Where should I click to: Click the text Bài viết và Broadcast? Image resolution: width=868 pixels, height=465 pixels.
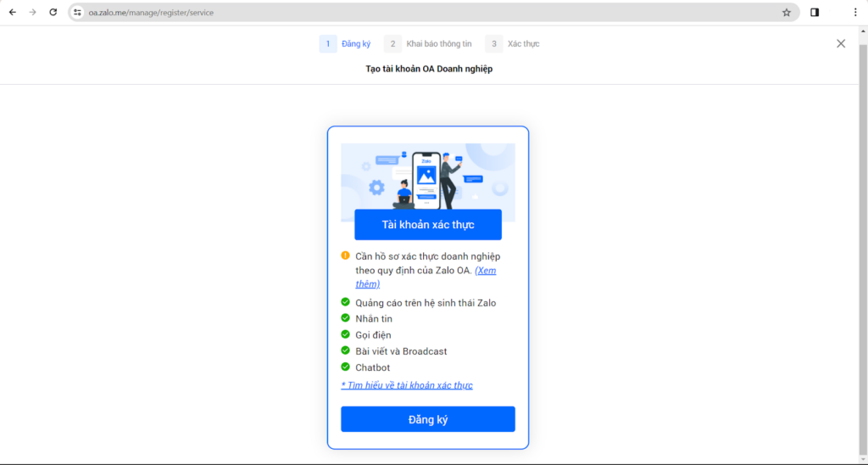pos(401,350)
